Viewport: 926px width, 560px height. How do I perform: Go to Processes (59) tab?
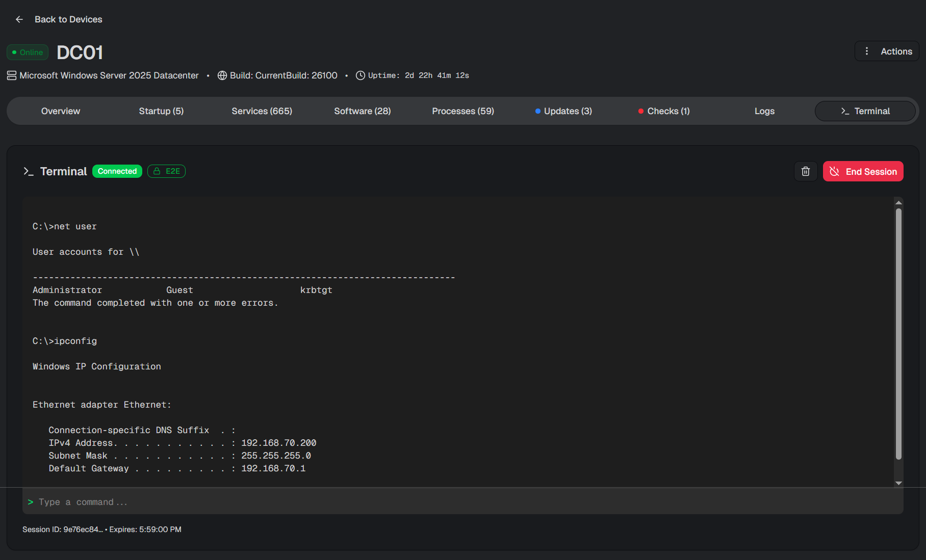(463, 111)
